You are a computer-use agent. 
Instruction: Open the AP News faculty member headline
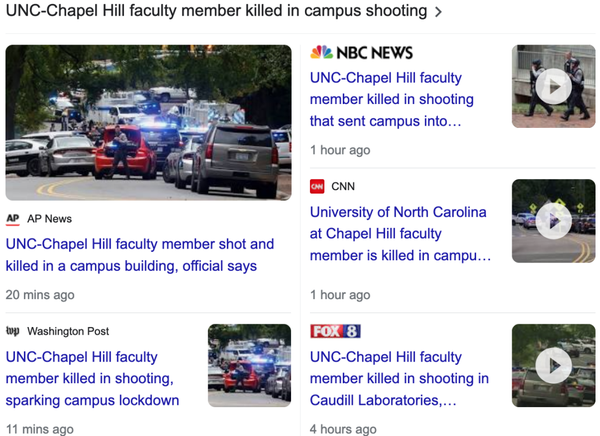coord(140,255)
